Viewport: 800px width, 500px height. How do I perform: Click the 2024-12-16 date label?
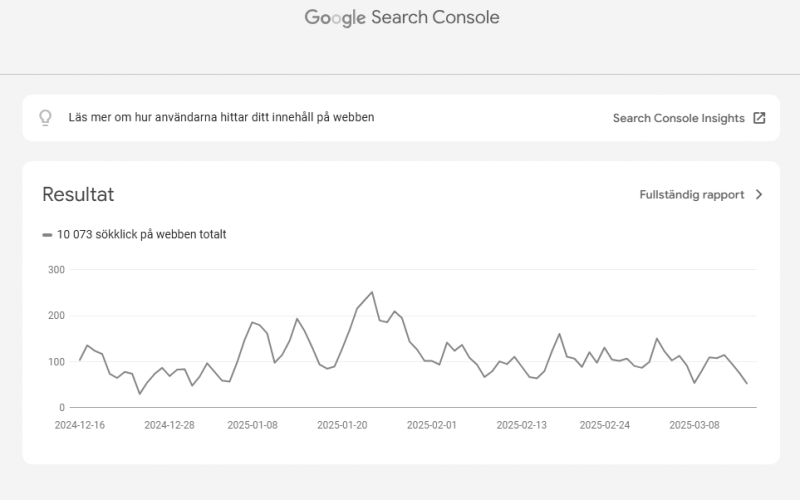click(x=80, y=425)
